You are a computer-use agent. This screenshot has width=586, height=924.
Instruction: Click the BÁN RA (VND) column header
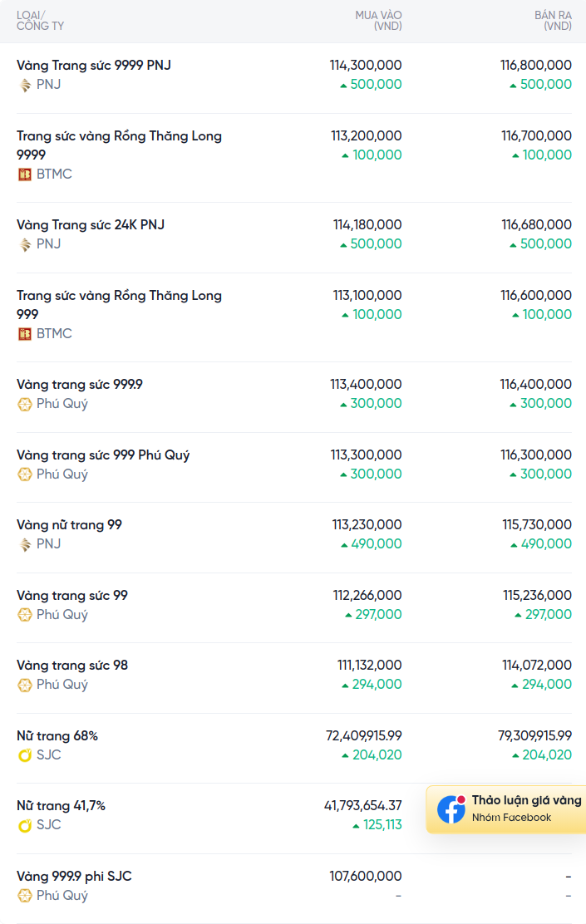point(553,21)
